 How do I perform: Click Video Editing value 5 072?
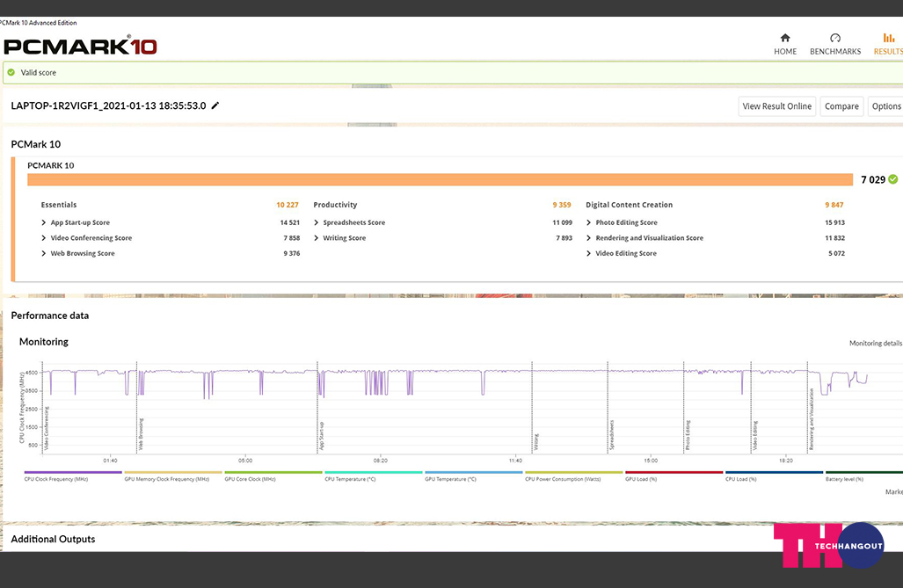(836, 253)
